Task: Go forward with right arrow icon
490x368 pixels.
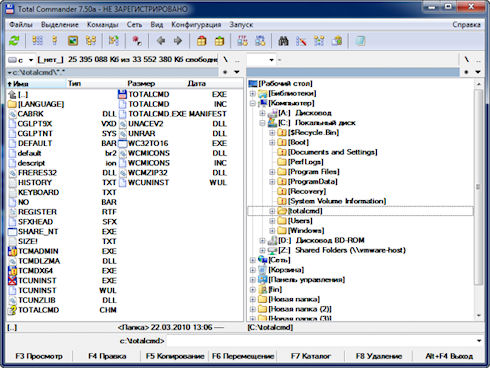Action: (178, 41)
